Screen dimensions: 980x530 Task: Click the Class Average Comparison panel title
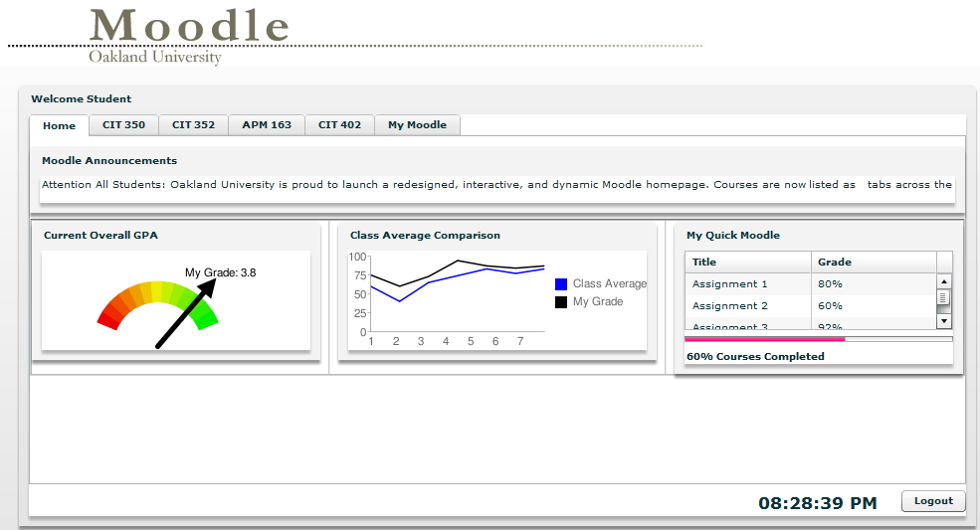425,235
